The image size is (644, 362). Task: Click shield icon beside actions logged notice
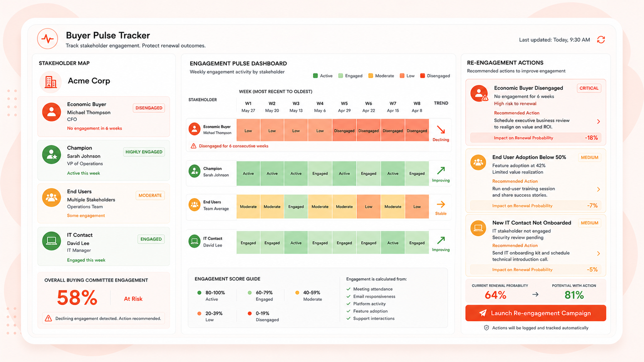[x=486, y=328]
